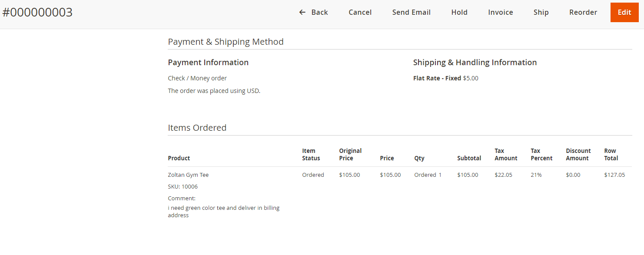This screenshot has height=255, width=644.
Task: Click the Ship button
Action: coord(541,12)
